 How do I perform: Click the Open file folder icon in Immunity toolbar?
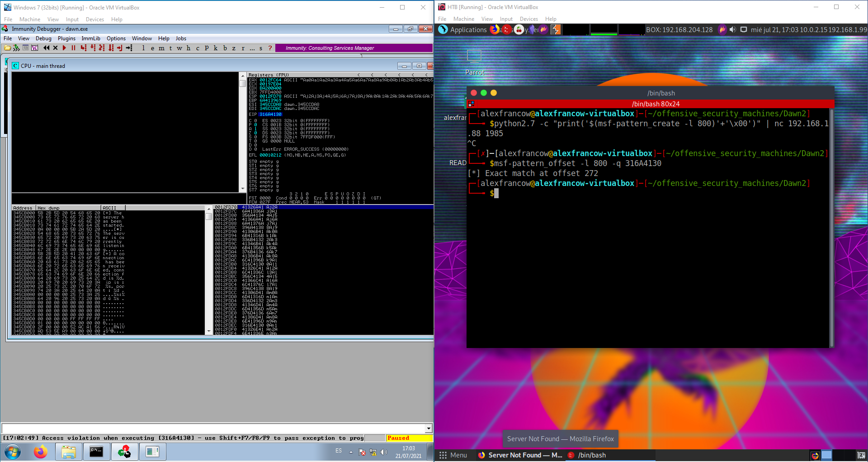pyautogui.click(x=7, y=48)
